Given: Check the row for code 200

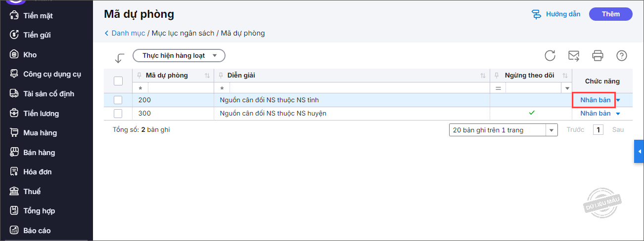Looking at the screenshot, I should click(x=118, y=100).
